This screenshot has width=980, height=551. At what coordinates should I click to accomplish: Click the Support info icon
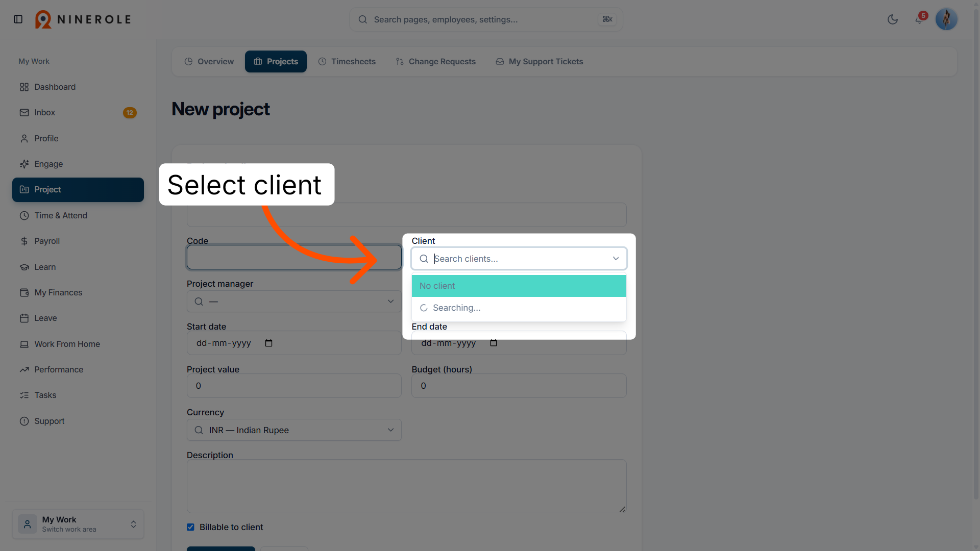pos(24,421)
